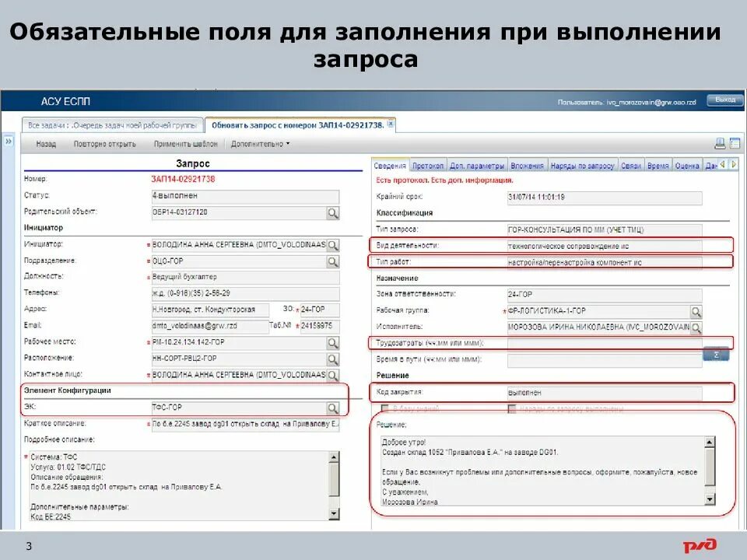Click the Выход logout button
The width and height of the screenshot is (747, 560).
[724, 100]
